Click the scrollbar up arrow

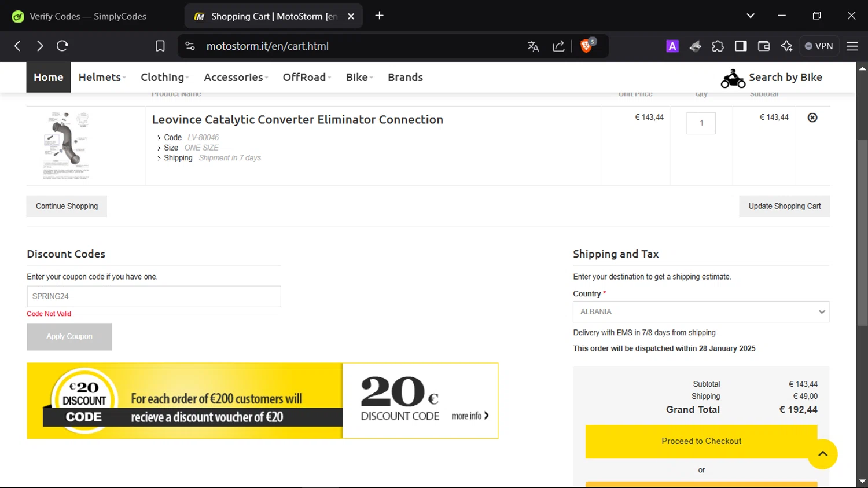(x=862, y=68)
